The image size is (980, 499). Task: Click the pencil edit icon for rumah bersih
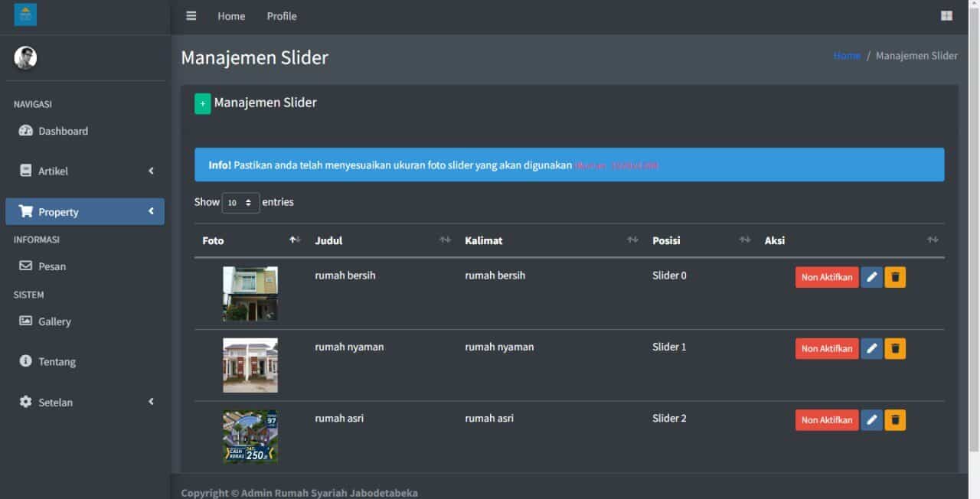point(871,277)
